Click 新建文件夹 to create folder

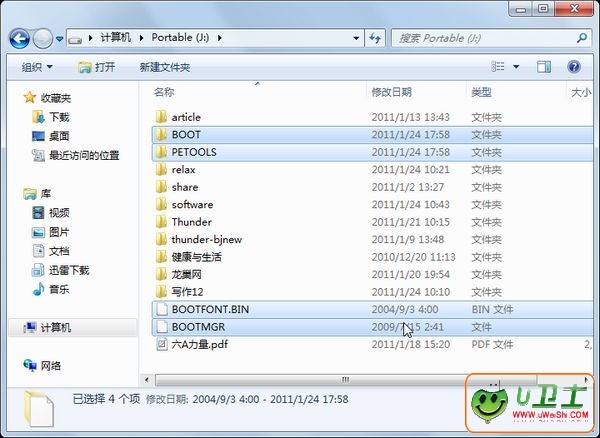(x=165, y=67)
